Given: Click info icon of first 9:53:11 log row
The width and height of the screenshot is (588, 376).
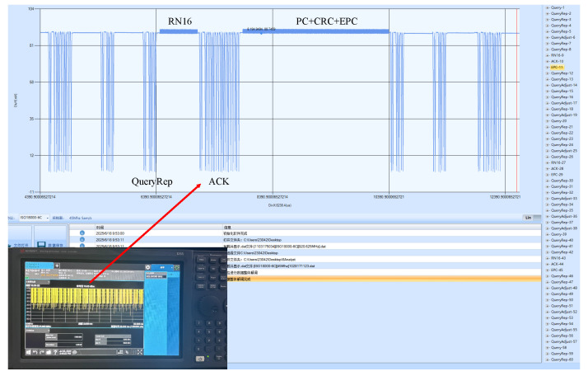Looking at the screenshot, I should tap(82, 240).
